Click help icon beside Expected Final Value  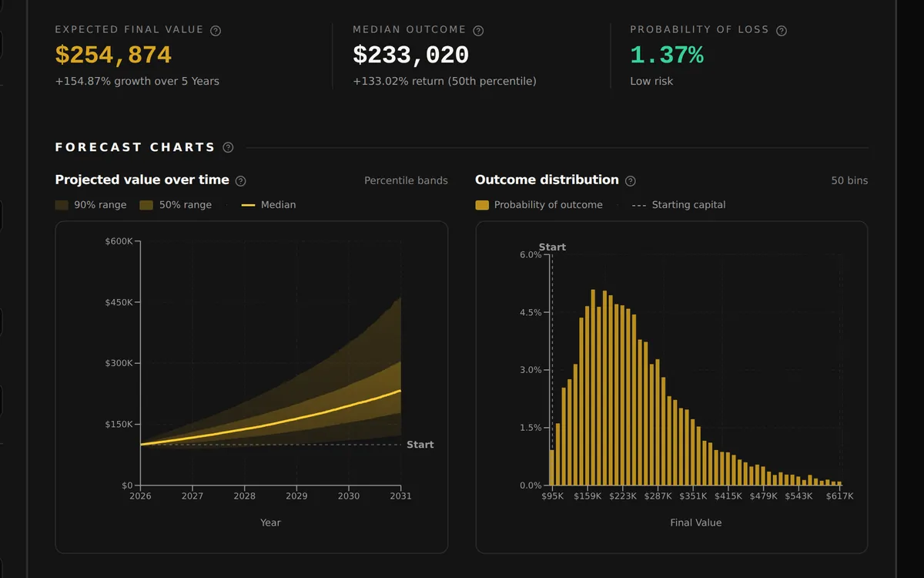[x=216, y=31]
